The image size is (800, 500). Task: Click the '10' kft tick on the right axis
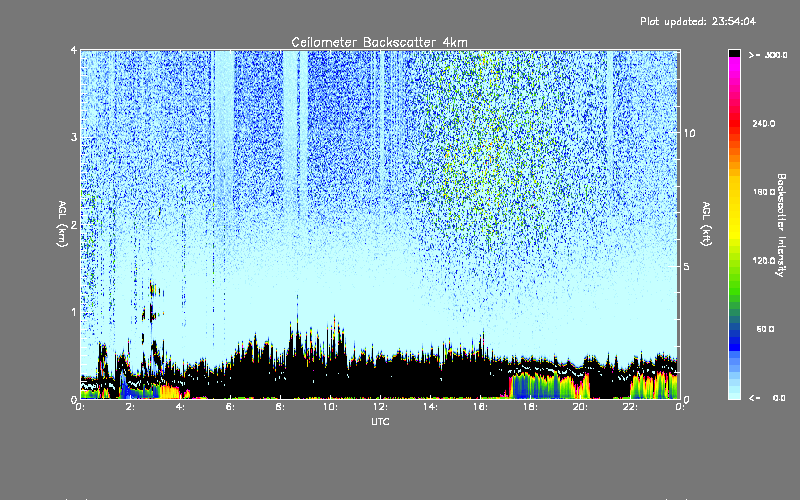coord(689,133)
